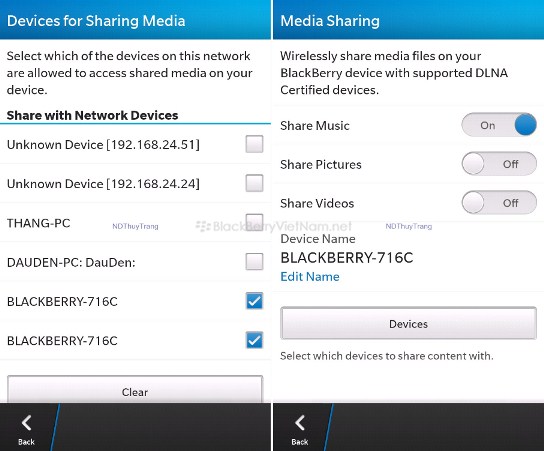The image size is (544, 451).
Task: Tap the Share Pictures label
Action: click(x=321, y=164)
